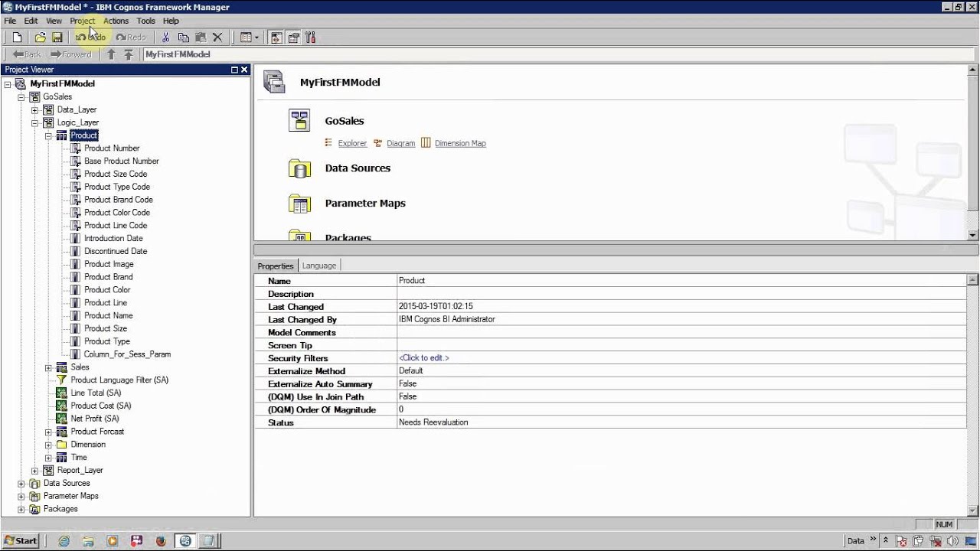Click the Product Number query item icon

[x=75, y=148]
